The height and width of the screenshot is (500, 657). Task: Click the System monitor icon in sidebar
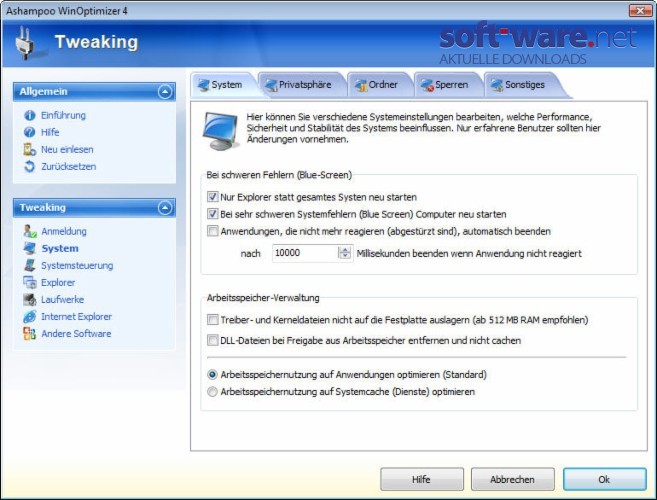point(30,248)
